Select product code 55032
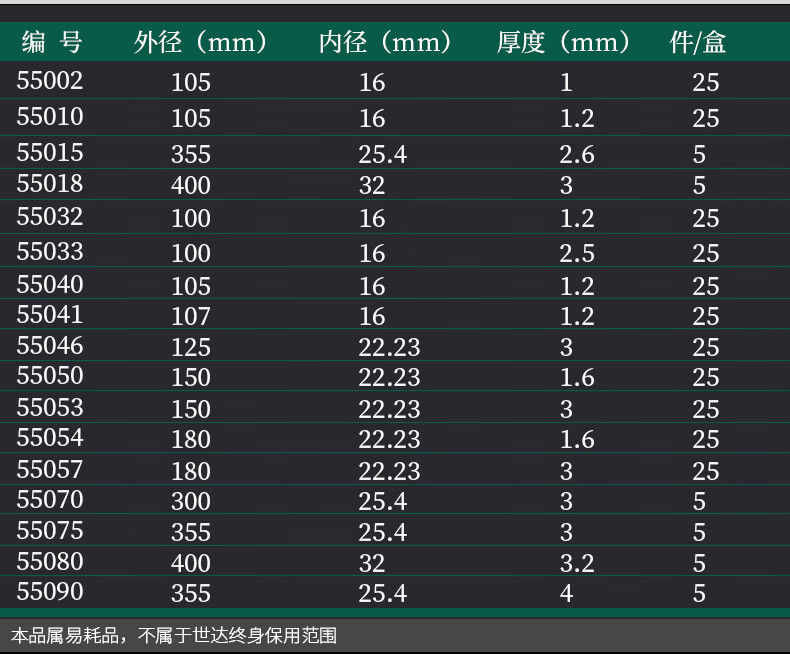This screenshot has height=654, width=790. pos(50,217)
